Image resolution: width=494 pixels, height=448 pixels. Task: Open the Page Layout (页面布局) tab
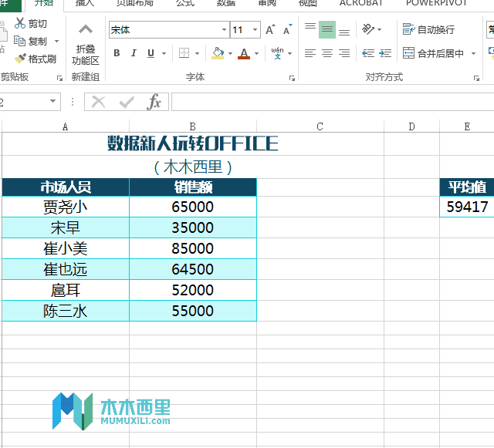point(135,3)
